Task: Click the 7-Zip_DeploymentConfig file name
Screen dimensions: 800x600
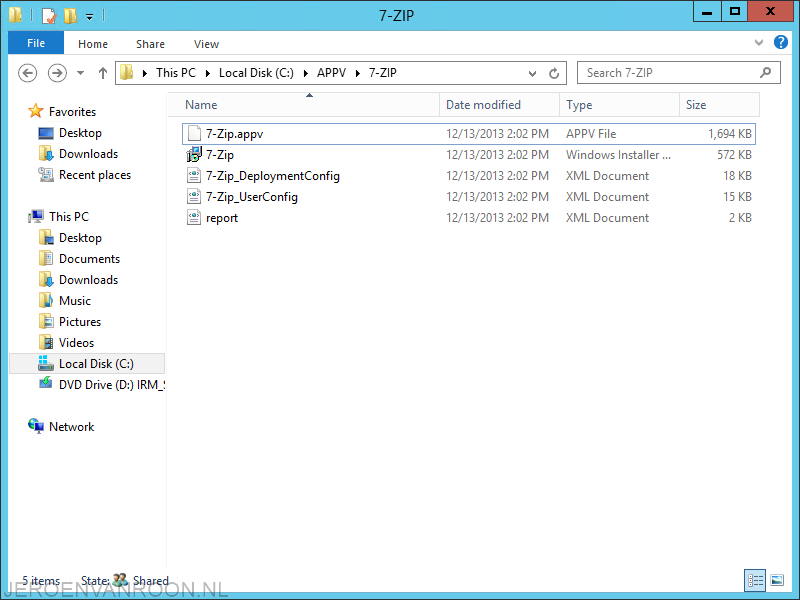Action: coord(272,176)
